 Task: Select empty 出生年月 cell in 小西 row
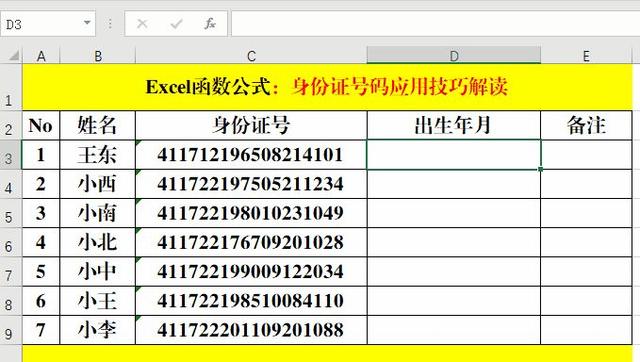pos(454,184)
